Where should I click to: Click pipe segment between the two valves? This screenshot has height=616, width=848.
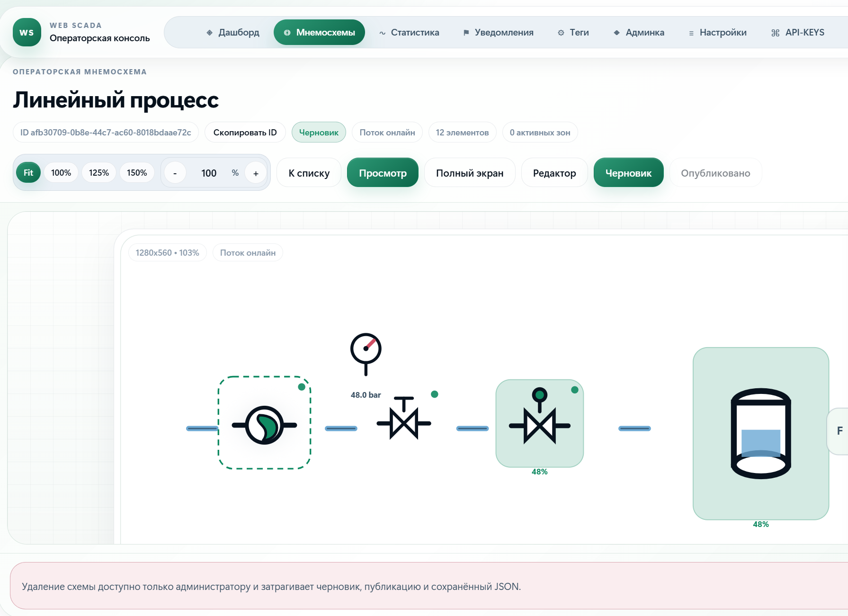tap(473, 429)
